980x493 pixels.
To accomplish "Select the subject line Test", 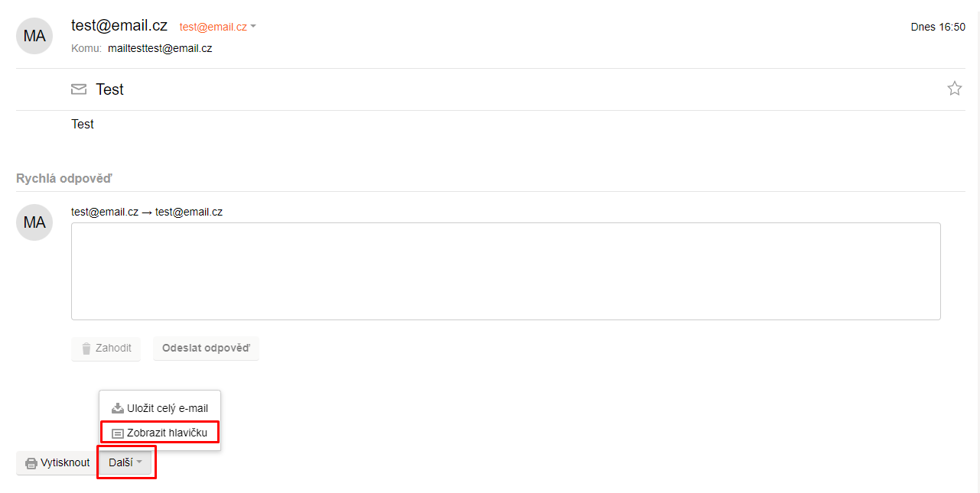I will pyautogui.click(x=109, y=89).
